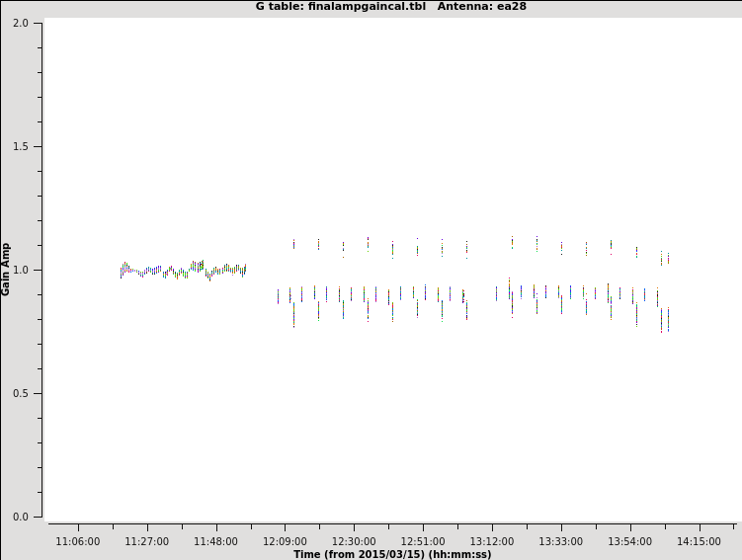
Task: Select the 13:54:00 time tick label
Action: (630, 541)
